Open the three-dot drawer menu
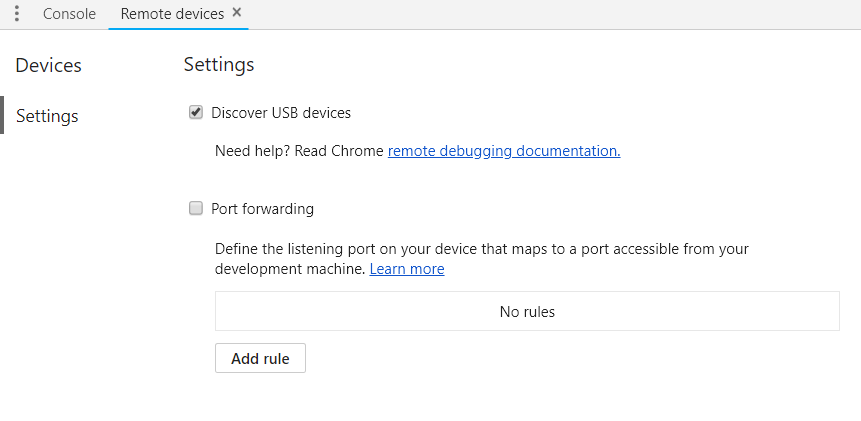861x421 pixels. 17,14
